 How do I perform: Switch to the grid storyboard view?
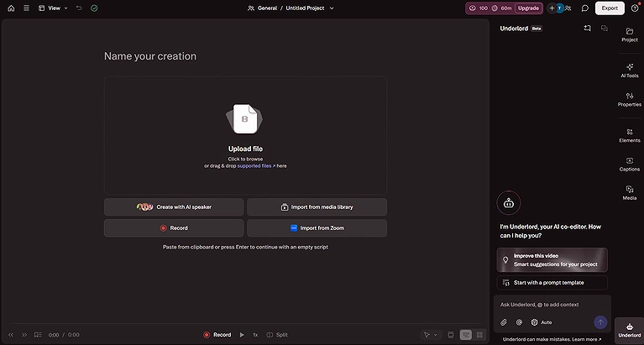(x=479, y=335)
